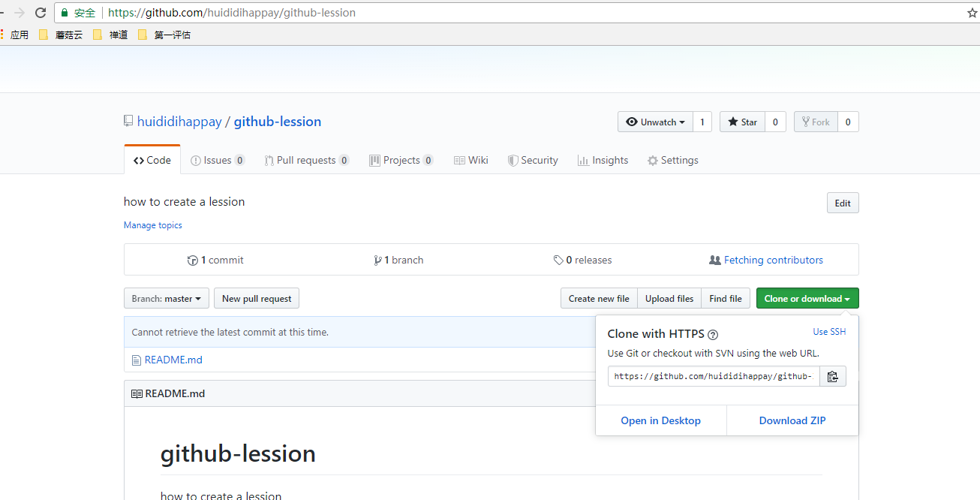Click the README.md file icon in file list
The width and height of the screenshot is (980, 500).
pos(136,360)
